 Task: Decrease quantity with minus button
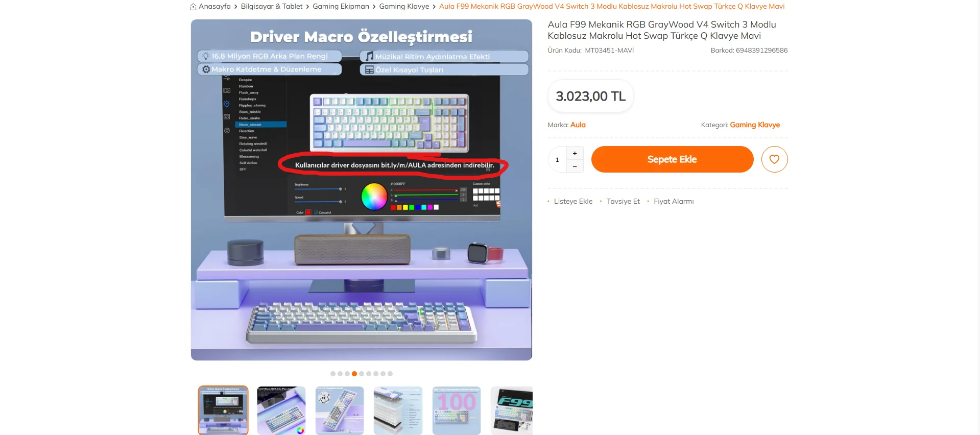tap(575, 166)
